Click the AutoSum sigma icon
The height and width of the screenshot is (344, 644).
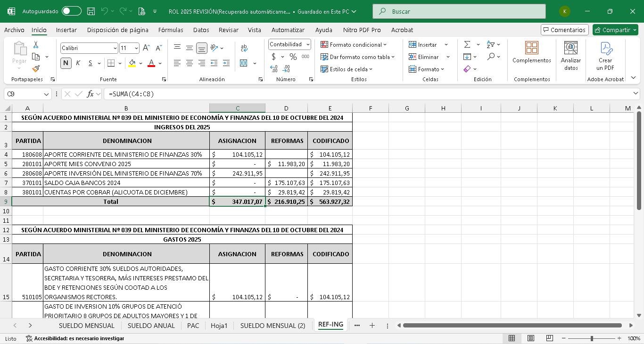tap(467, 44)
